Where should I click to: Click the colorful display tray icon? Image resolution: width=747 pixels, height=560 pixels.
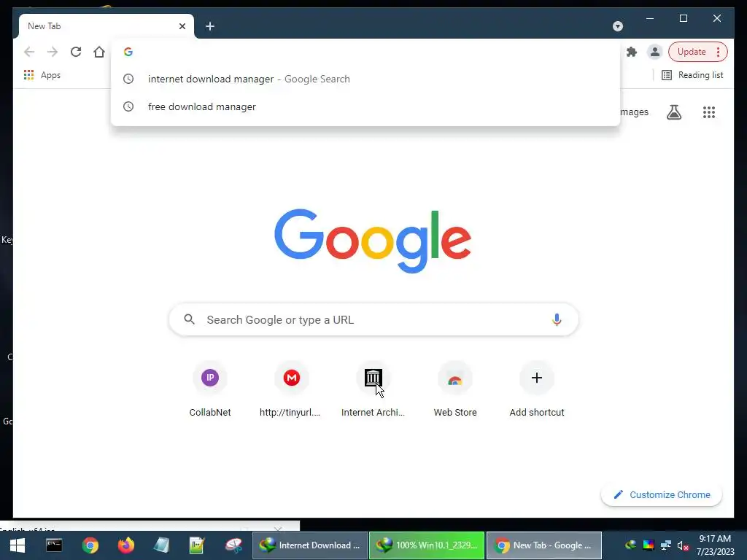pos(649,545)
